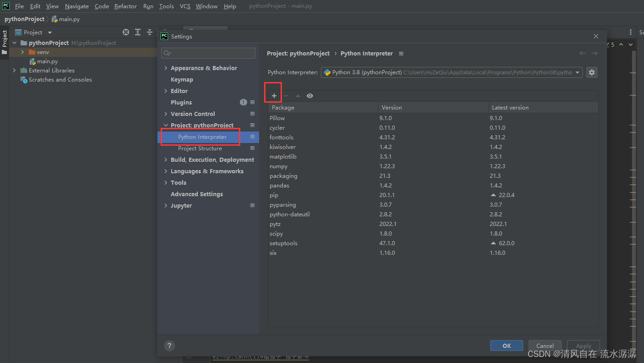Click pip latest version 22.0.4

507,195
